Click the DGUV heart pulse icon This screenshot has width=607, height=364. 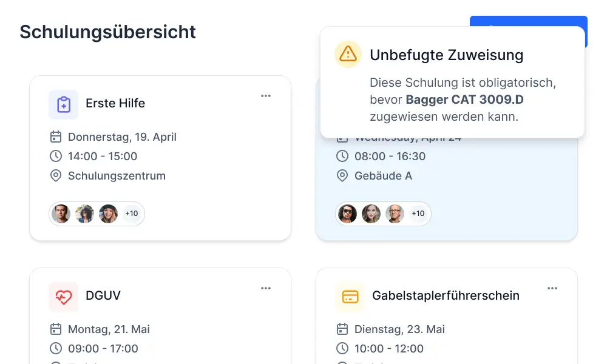click(64, 297)
